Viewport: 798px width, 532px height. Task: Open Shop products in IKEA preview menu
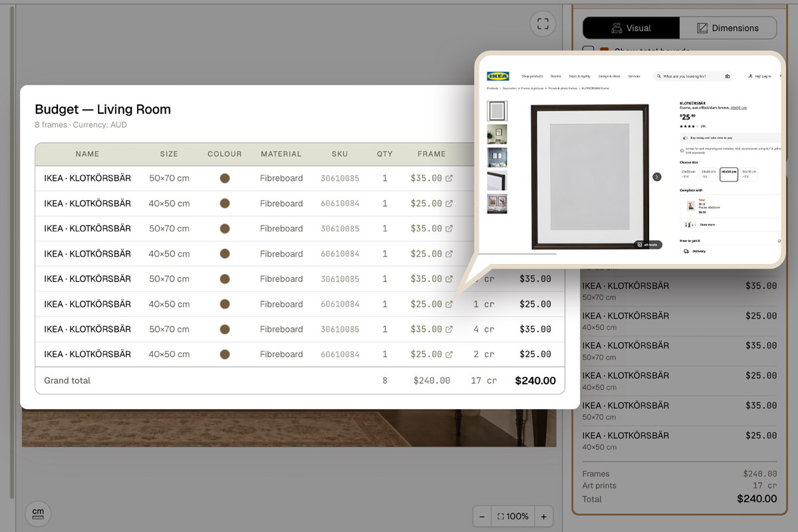tap(532, 76)
